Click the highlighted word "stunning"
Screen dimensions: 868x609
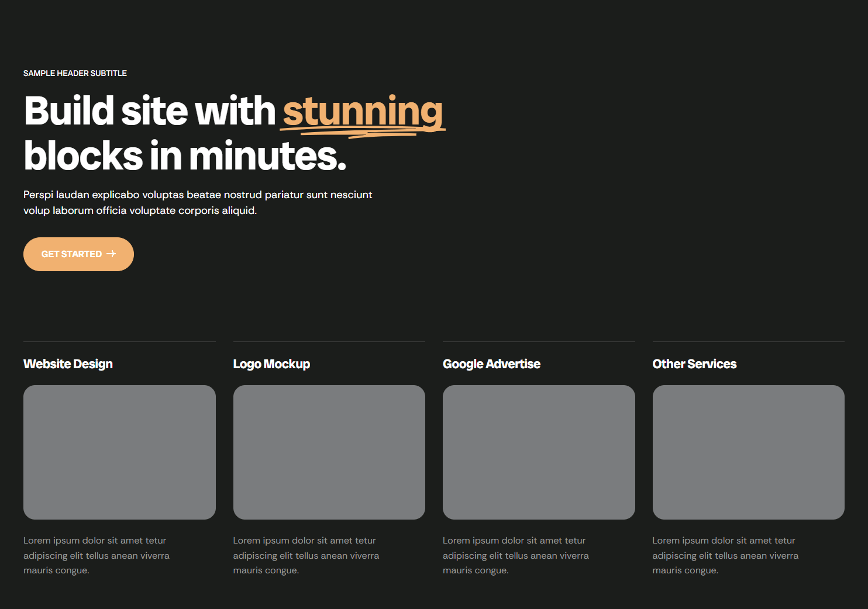click(x=363, y=111)
